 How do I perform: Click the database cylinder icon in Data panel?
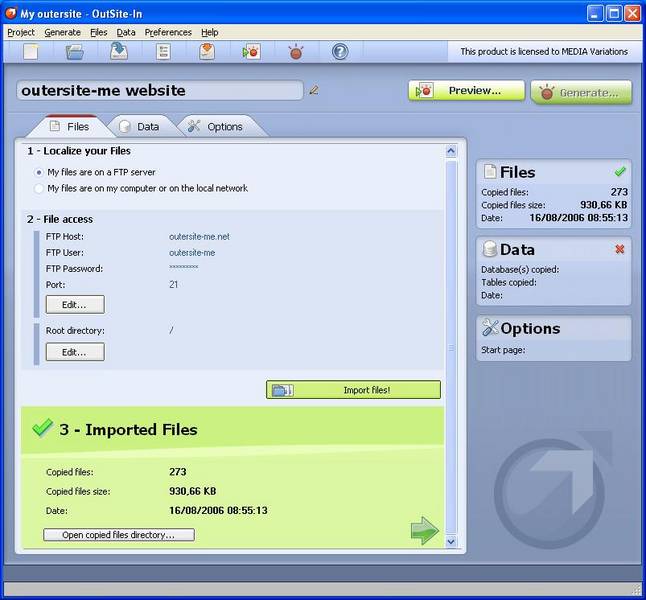490,249
